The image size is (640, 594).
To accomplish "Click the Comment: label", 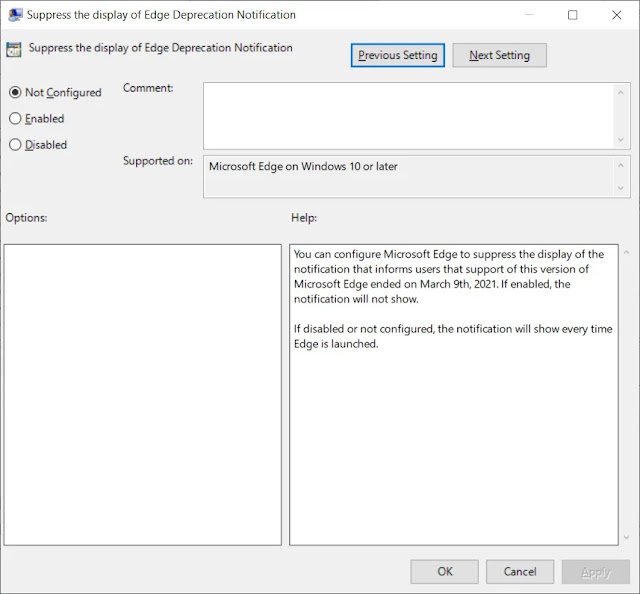I will [x=148, y=88].
